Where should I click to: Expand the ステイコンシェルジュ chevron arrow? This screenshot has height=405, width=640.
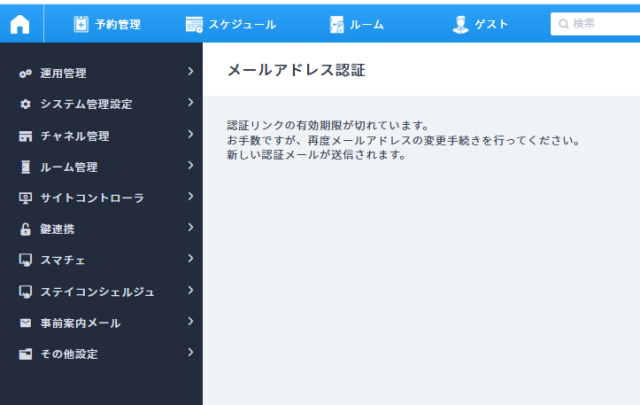click(189, 290)
